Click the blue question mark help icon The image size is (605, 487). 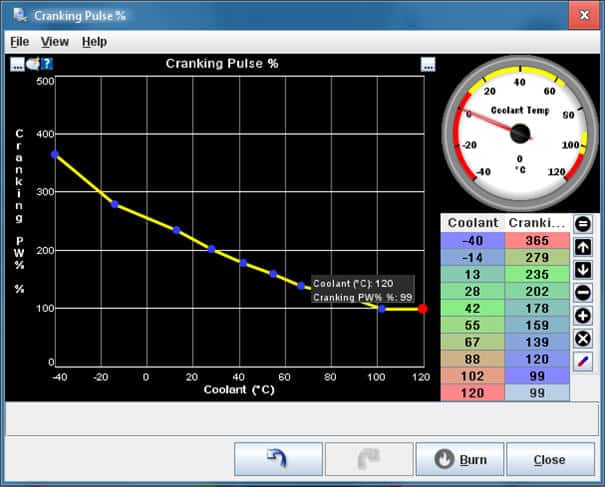click(x=46, y=64)
